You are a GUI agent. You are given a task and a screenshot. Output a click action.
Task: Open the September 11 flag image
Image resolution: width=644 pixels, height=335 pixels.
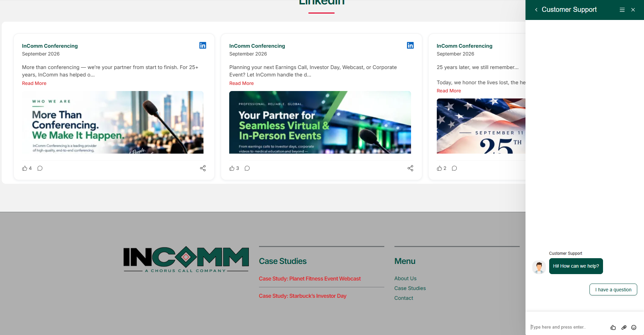(481, 126)
